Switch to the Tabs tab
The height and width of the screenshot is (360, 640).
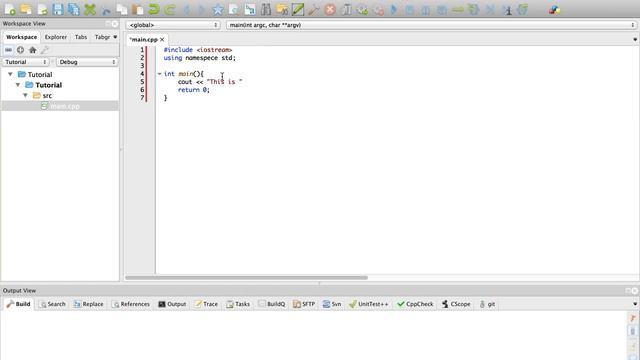(81, 37)
